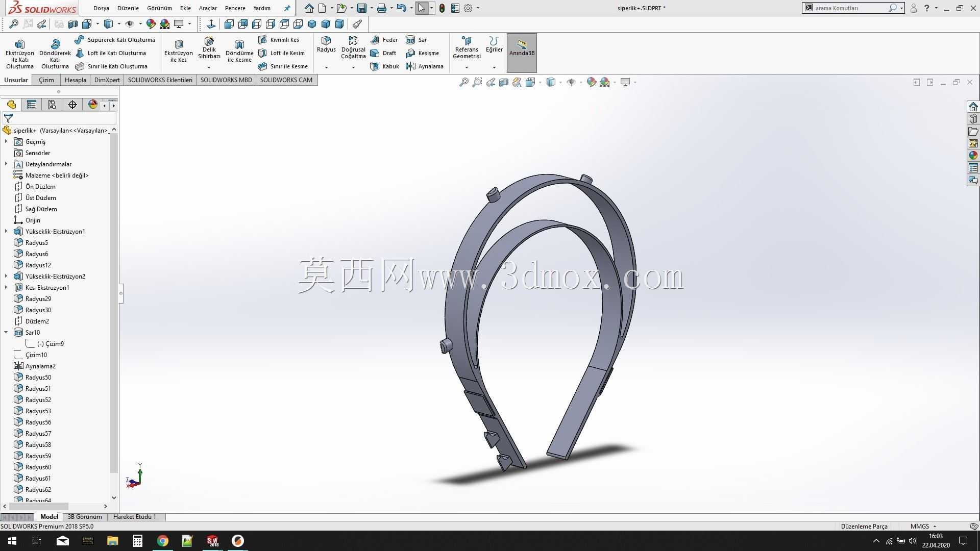Click the Draft tool
The width and height of the screenshot is (980, 551).
coord(383,53)
